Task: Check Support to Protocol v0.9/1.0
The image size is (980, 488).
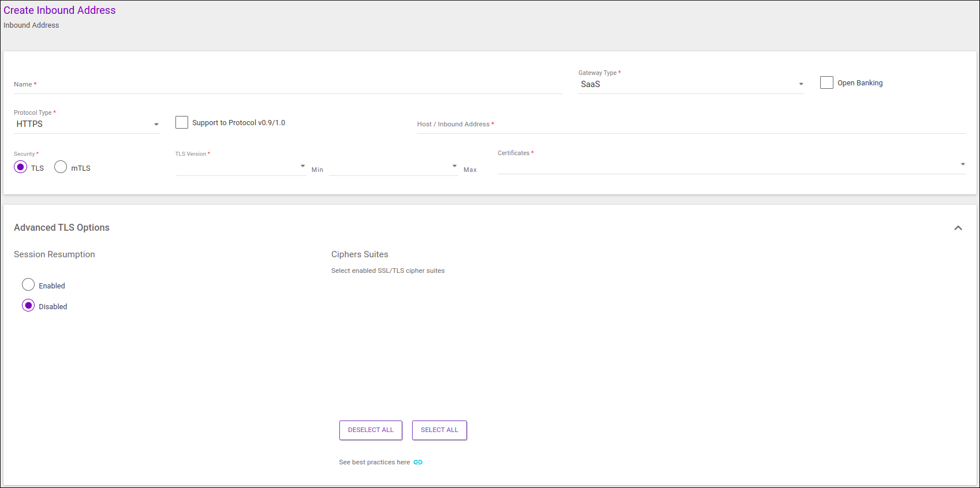Action: pos(182,122)
